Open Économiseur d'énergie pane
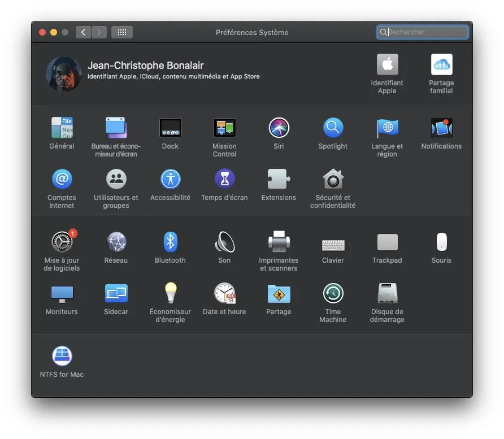 (171, 294)
